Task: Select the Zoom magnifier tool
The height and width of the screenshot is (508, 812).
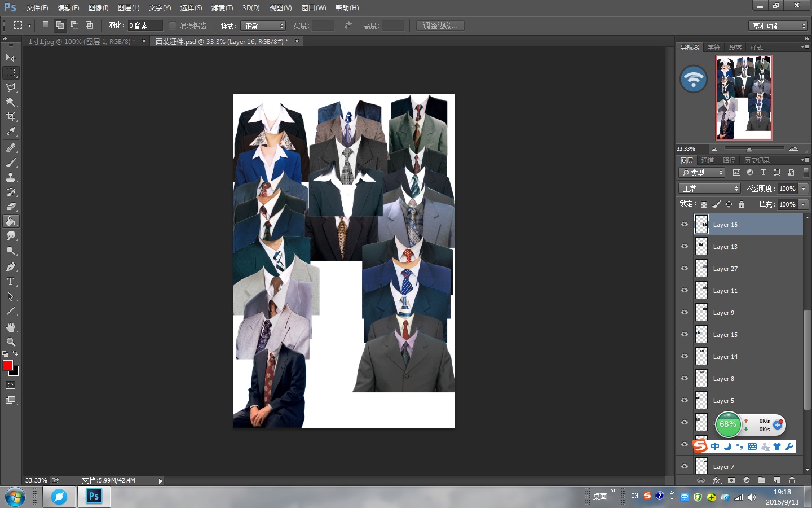Action: 11,342
